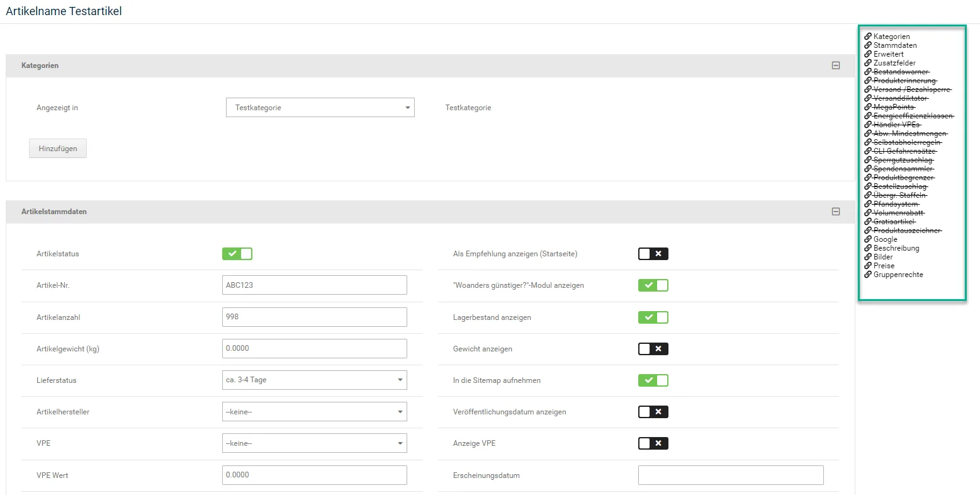Open the Lieferstatus dropdown
Image resolution: width=980 pixels, height=495 pixels.
tap(315, 380)
